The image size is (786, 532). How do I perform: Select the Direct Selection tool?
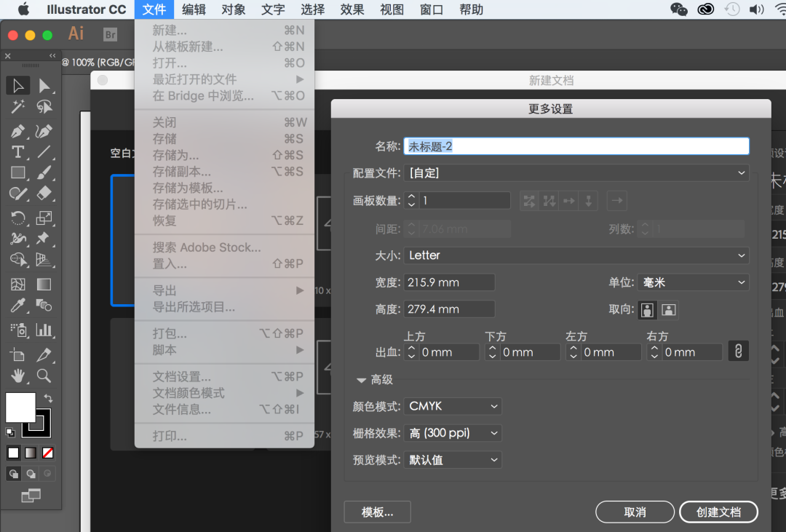pyautogui.click(x=44, y=86)
